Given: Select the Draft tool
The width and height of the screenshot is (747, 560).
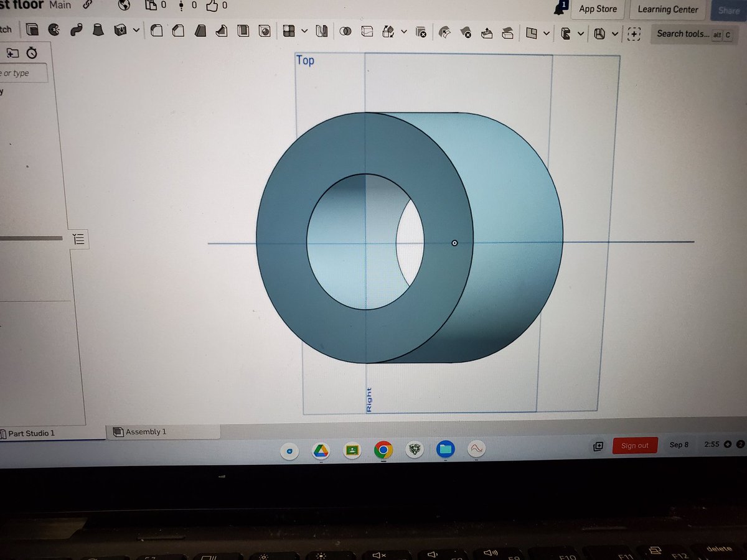Looking at the screenshot, I should tap(200, 30).
